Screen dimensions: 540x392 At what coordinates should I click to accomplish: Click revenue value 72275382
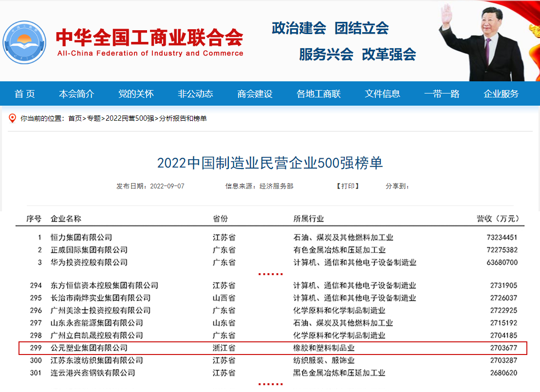pyautogui.click(x=502, y=250)
